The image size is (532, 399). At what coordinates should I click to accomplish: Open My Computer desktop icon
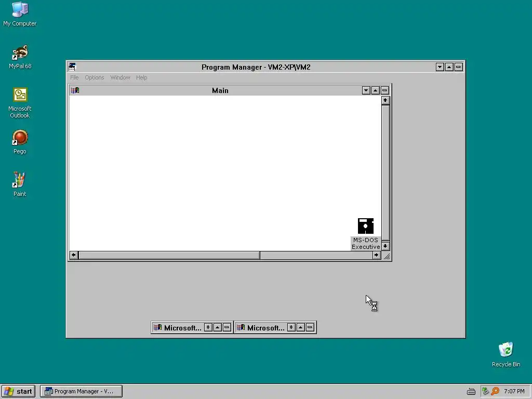point(20,14)
